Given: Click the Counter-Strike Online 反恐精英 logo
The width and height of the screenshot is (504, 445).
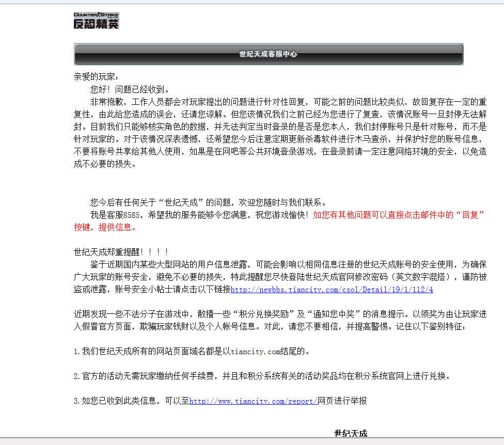Looking at the screenshot, I should pos(97,21).
